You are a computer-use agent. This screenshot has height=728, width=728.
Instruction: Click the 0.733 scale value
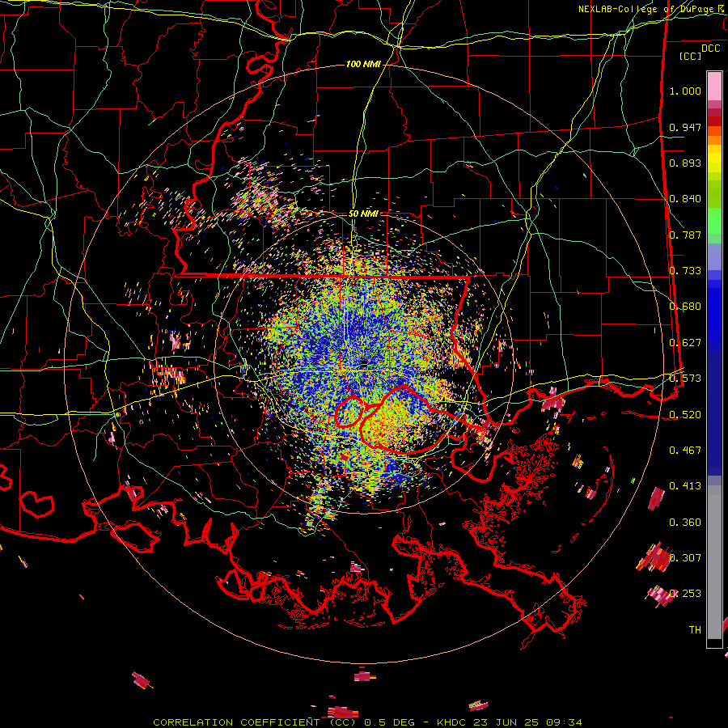coord(685,271)
